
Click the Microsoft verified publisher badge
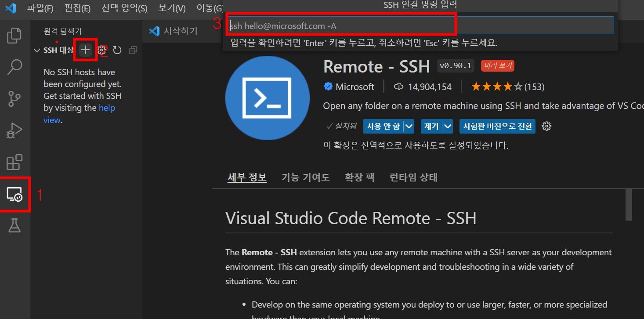[328, 87]
